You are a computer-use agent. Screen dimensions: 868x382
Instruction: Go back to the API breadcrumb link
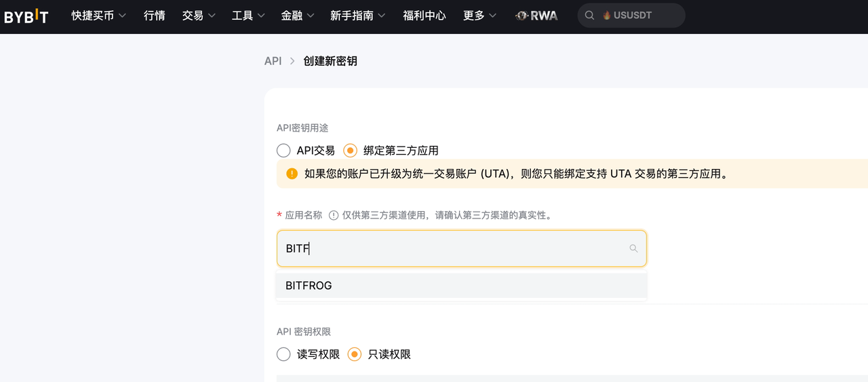point(273,61)
